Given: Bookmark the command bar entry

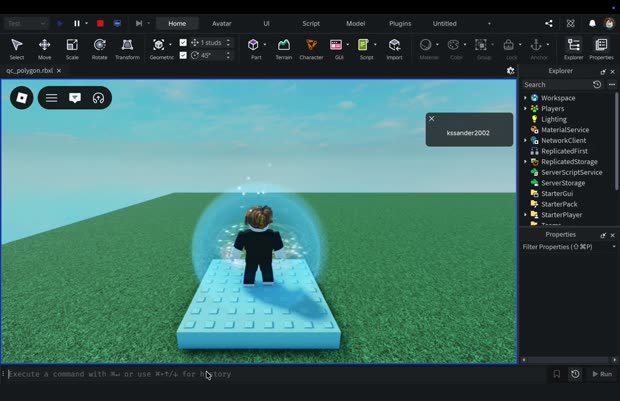Looking at the screenshot, I should tap(557, 374).
